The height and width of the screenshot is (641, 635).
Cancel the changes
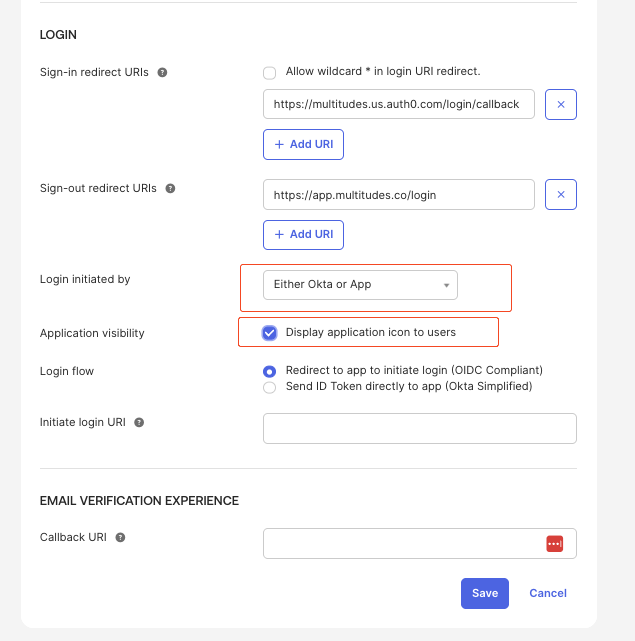pyautogui.click(x=548, y=593)
